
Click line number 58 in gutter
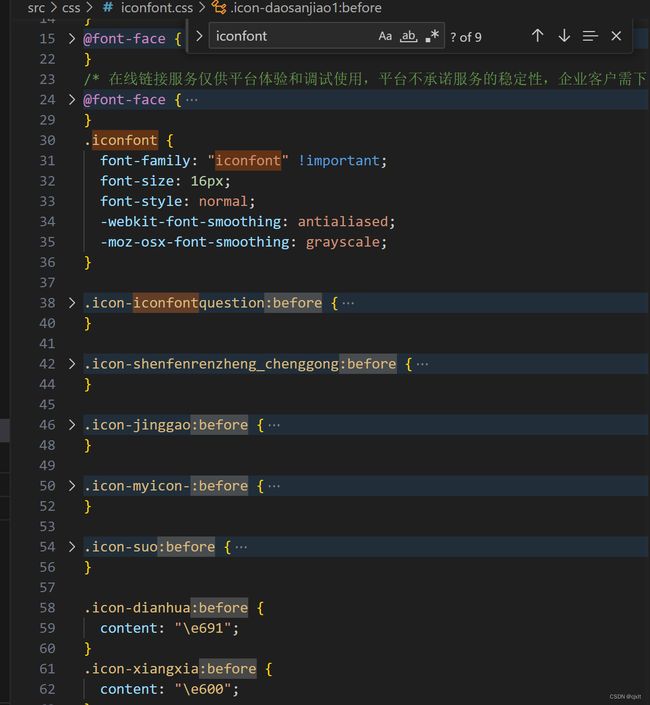[47, 608]
